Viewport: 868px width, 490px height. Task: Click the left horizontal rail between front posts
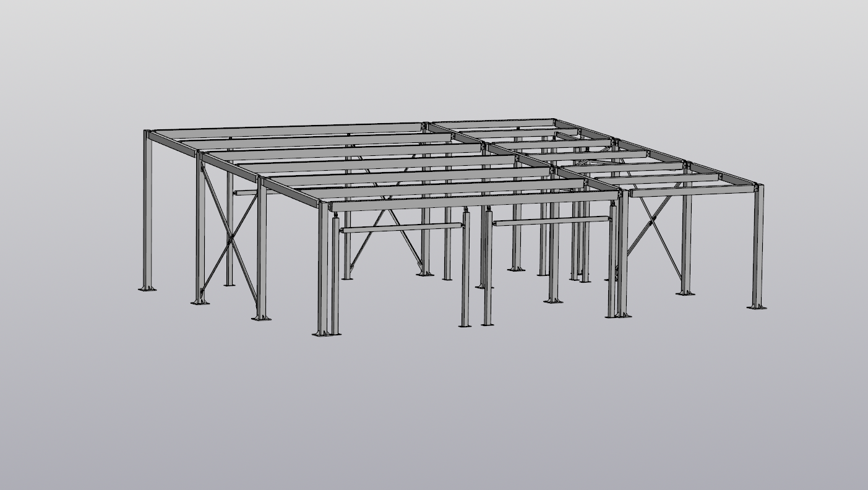pos(401,229)
